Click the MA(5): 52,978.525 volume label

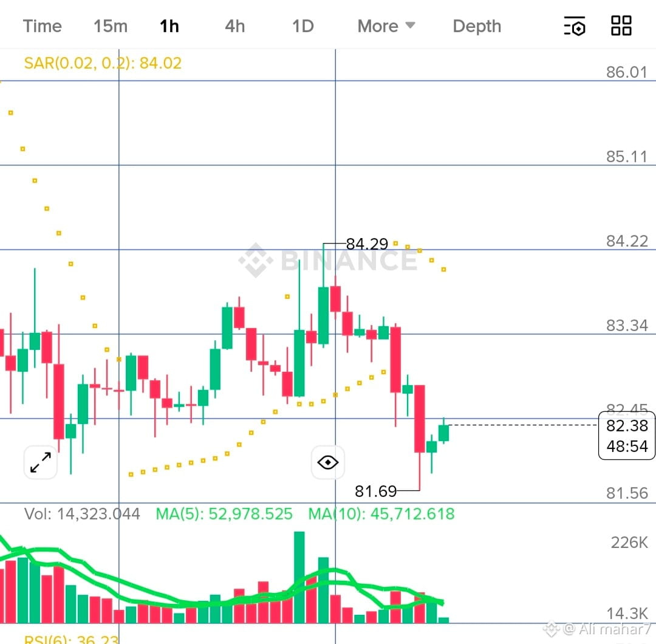click(224, 514)
